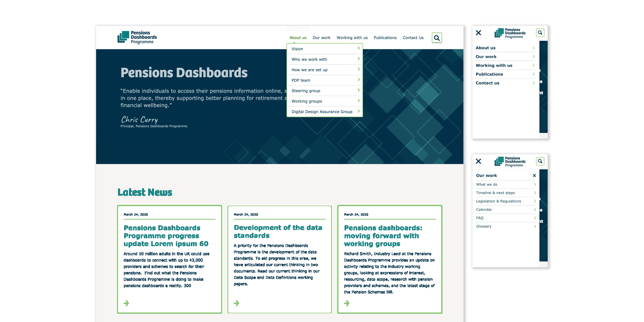Collapse Our work submenu with small X
This screenshot has width=644, height=322.
(x=534, y=175)
